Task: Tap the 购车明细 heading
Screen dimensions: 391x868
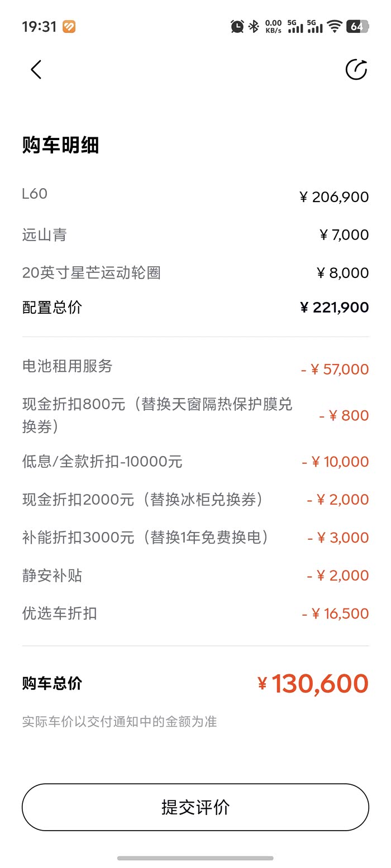Action: [60, 145]
